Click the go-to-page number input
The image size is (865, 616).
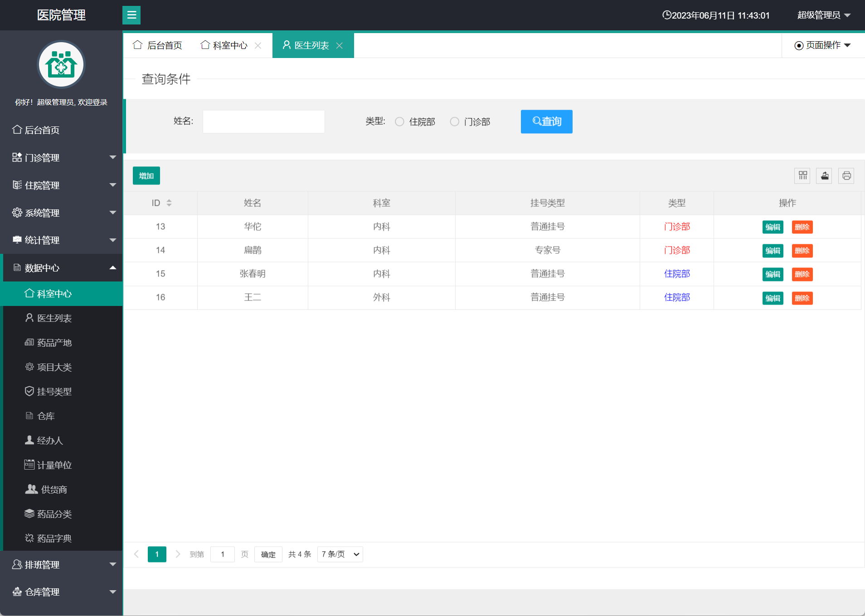(223, 554)
